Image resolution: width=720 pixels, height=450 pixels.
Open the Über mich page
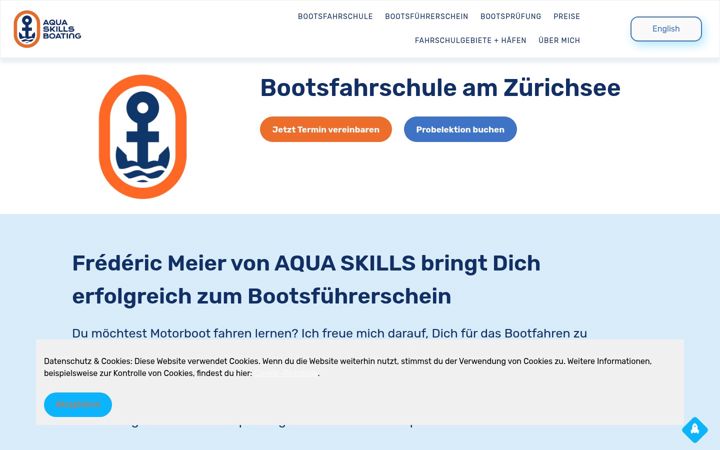[x=559, y=40]
